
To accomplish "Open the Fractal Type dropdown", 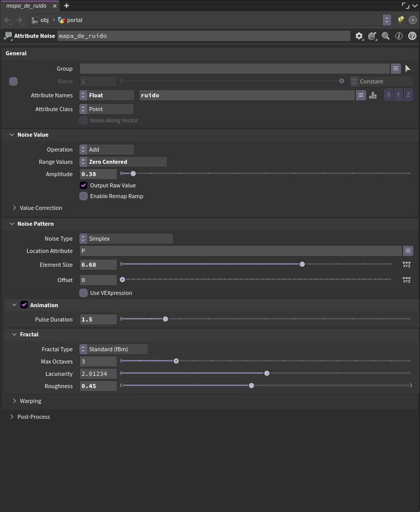I will 114,349.
